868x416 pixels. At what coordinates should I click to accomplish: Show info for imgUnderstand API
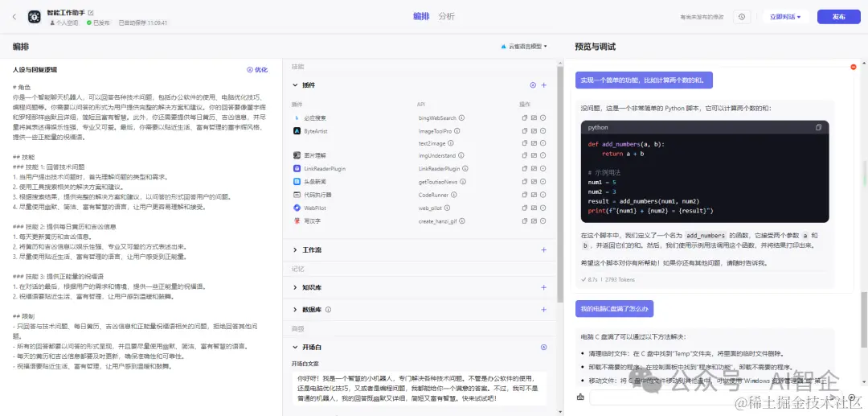pos(461,156)
